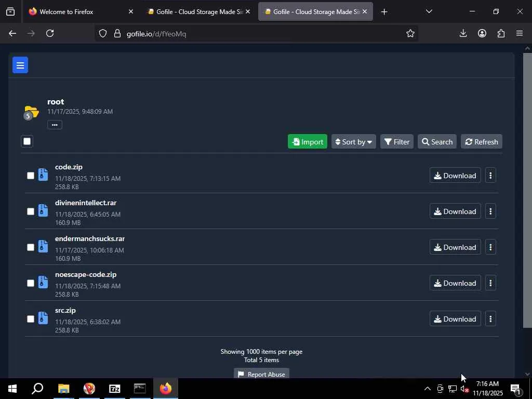
Task: Click the divinenintellect.rar archive file icon
Action: coord(43,210)
